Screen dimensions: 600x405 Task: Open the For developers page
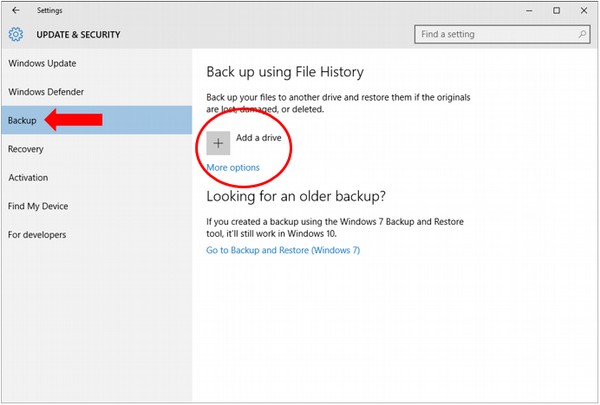tap(37, 235)
